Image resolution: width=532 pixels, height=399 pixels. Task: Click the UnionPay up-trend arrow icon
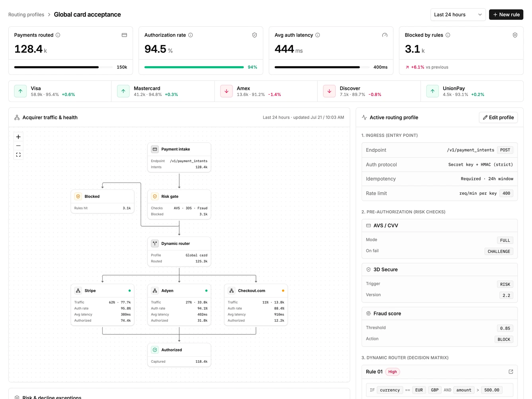pyautogui.click(x=432, y=91)
